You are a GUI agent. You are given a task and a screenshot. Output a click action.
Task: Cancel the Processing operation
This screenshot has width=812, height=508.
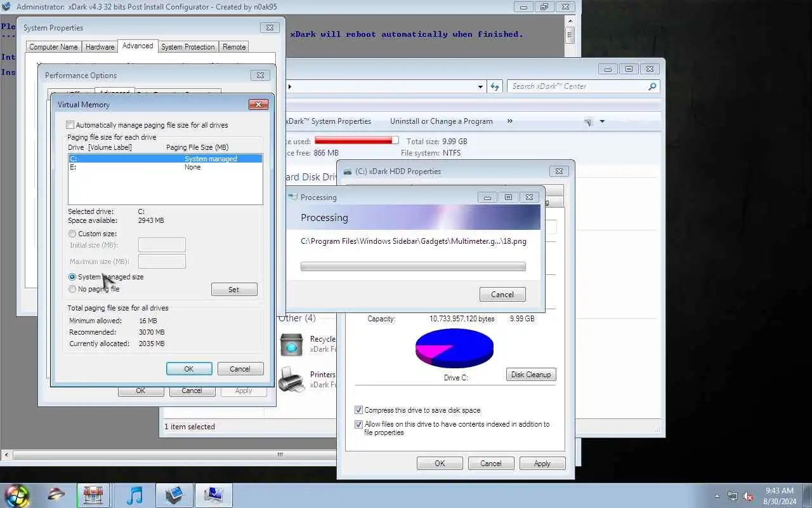502,295
